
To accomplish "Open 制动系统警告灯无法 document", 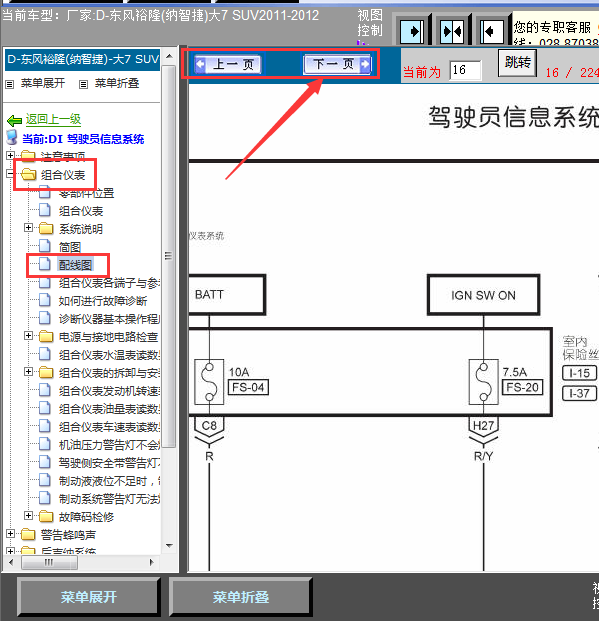I will pos(109,499).
